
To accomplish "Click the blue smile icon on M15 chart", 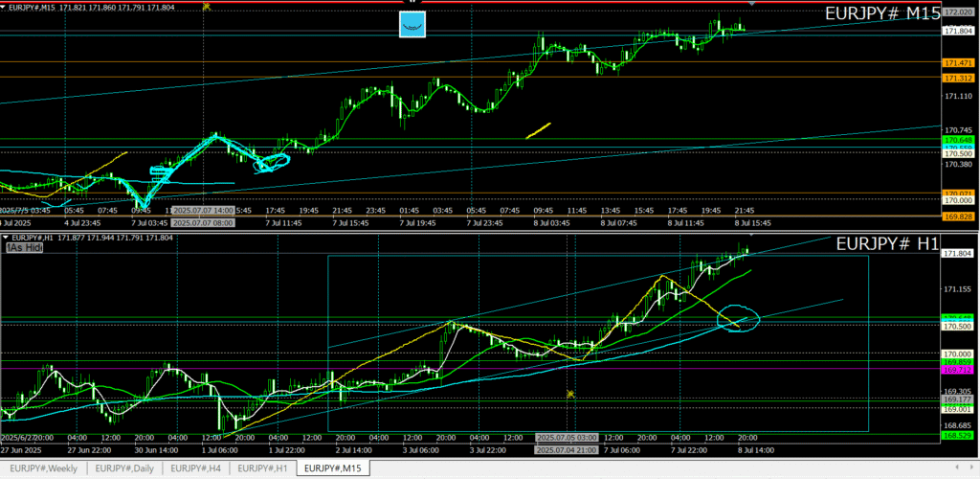I will point(412,24).
